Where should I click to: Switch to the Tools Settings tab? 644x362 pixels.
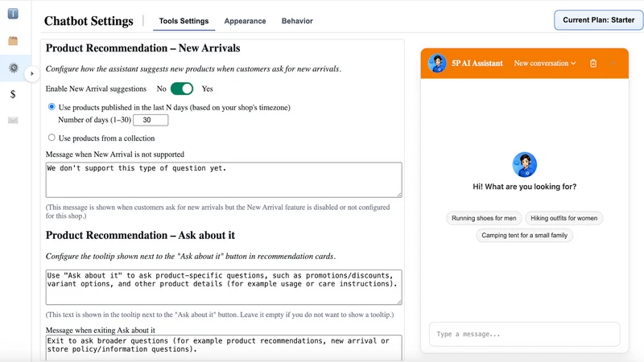click(184, 21)
